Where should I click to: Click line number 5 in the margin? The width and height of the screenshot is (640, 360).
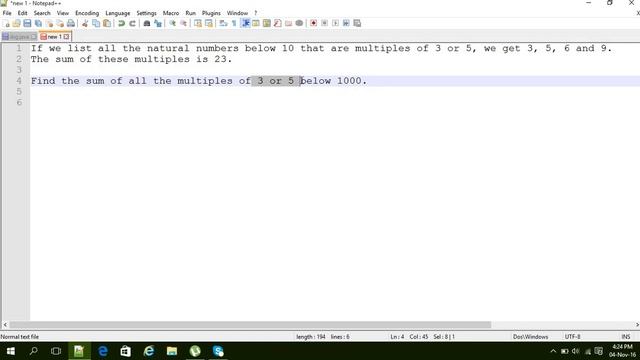(x=19, y=91)
